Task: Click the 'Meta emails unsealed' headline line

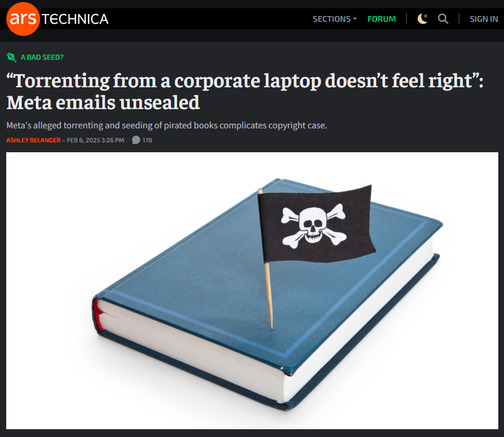Action: point(103,102)
